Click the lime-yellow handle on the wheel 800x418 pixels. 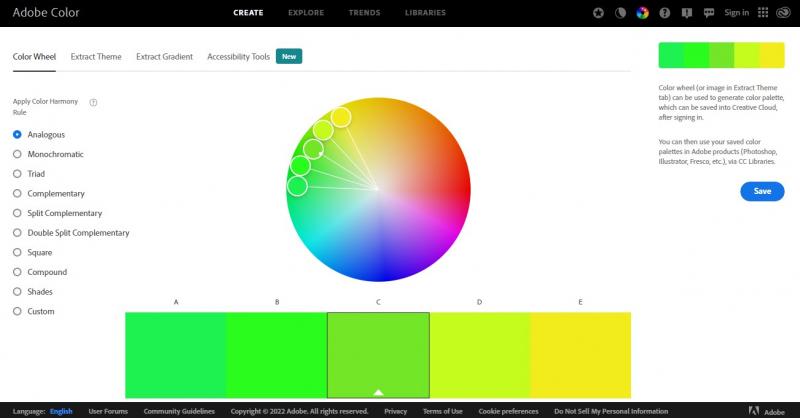pyautogui.click(x=323, y=130)
